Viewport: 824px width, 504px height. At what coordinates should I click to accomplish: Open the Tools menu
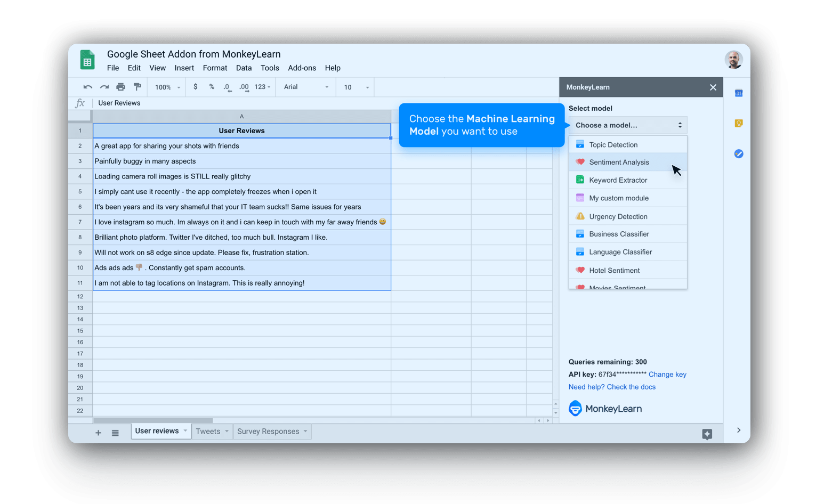(270, 68)
